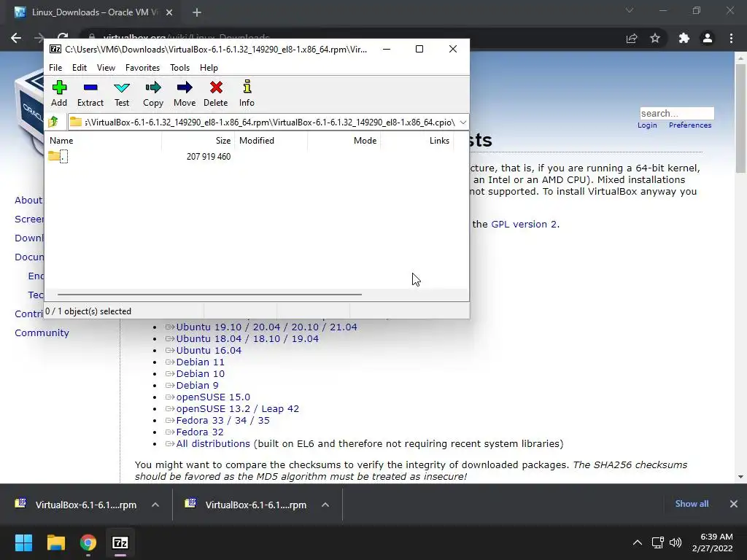Open Ubuntu 18.04 / 18.10 / 19.04 link
Screen dimensions: 747x560
247,339
